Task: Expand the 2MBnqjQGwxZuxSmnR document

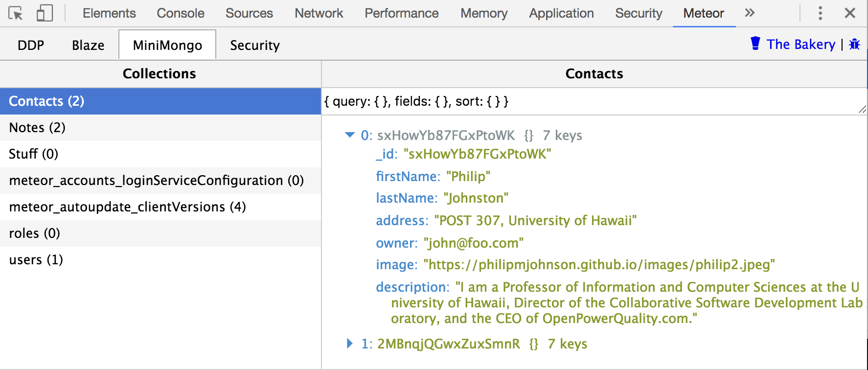Action: 349,344
